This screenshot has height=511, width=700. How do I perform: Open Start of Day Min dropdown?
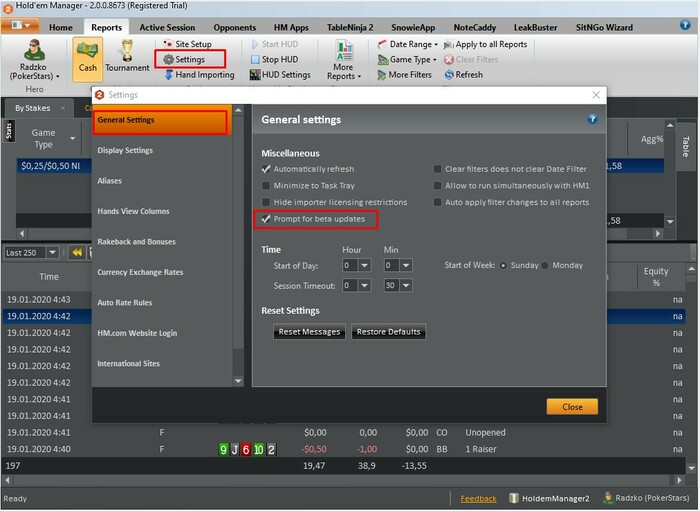(x=406, y=266)
